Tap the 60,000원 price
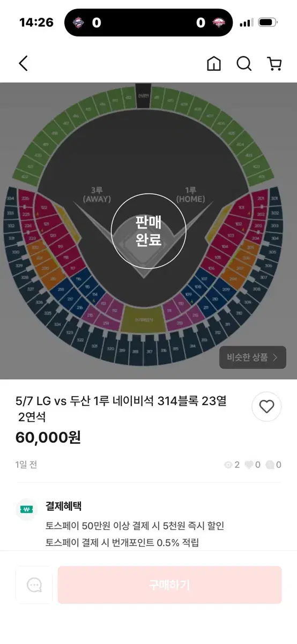297x644 pixels. click(48, 437)
